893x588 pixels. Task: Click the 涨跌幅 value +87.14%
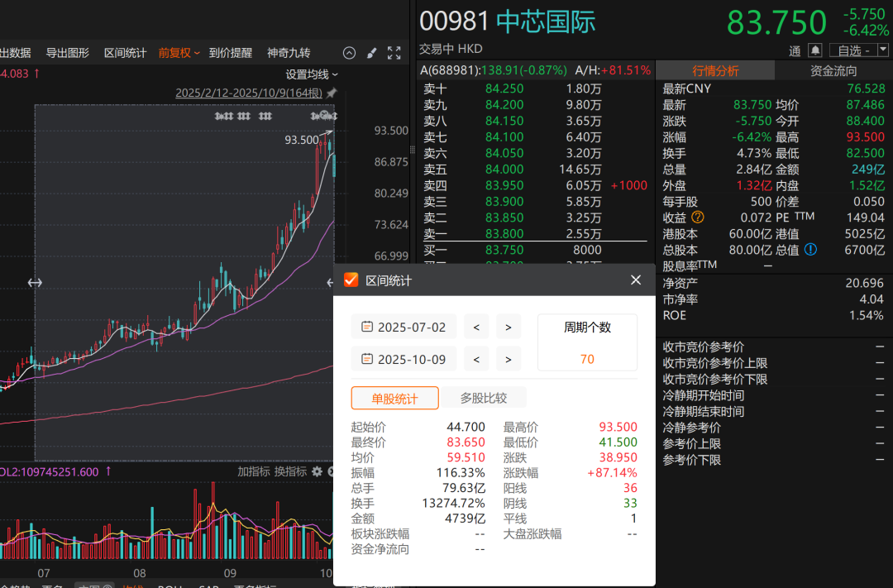click(612, 472)
